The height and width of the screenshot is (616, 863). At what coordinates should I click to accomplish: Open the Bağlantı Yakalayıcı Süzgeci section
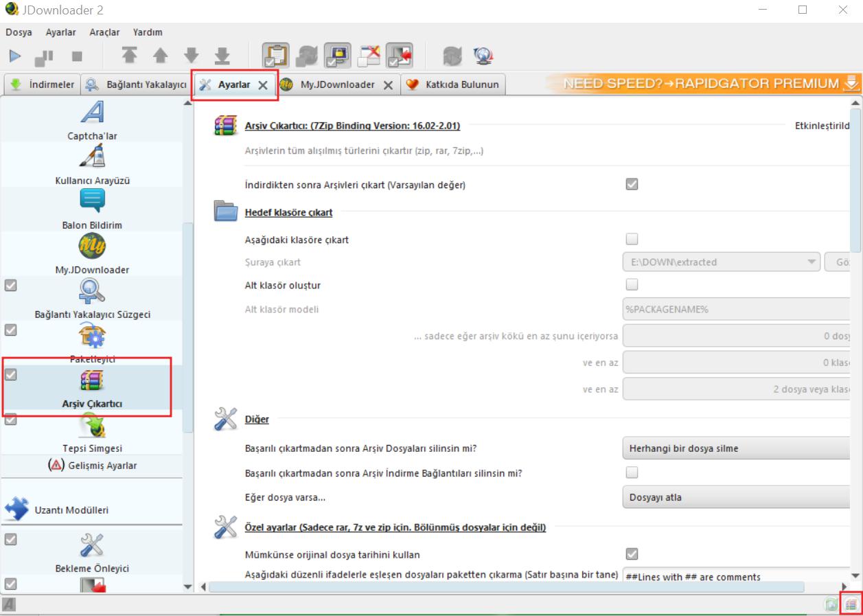(92, 299)
